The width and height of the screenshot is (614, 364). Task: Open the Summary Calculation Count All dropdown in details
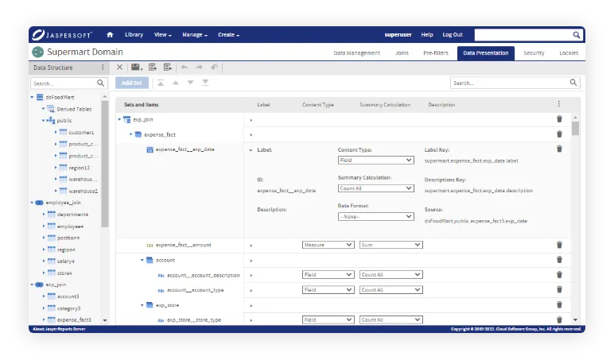pyautogui.click(x=375, y=188)
